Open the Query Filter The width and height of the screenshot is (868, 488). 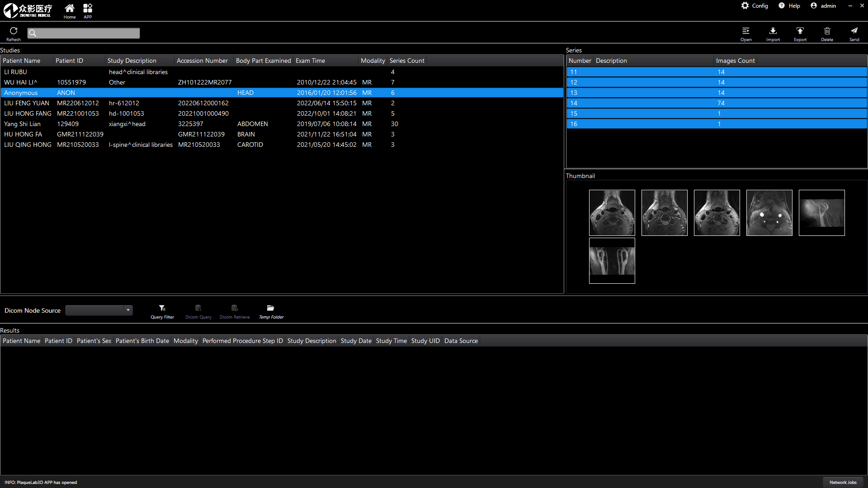pos(162,312)
